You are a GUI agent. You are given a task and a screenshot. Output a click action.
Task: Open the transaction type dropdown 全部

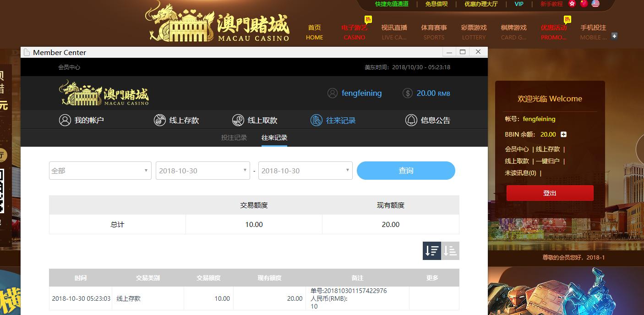[100, 171]
